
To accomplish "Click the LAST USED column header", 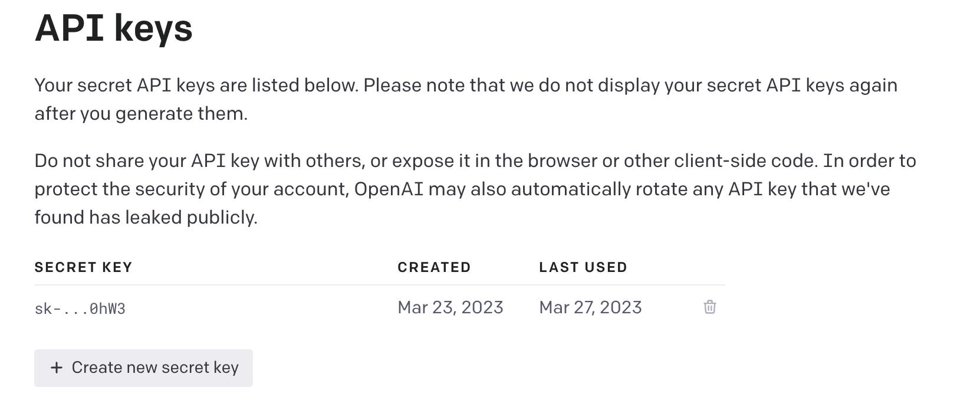I will point(583,267).
